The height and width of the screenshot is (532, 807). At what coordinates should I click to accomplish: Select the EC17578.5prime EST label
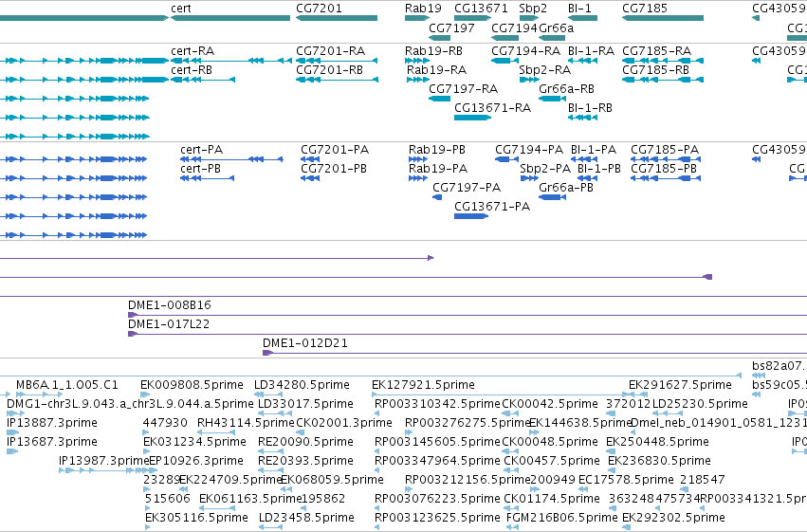tap(626, 480)
